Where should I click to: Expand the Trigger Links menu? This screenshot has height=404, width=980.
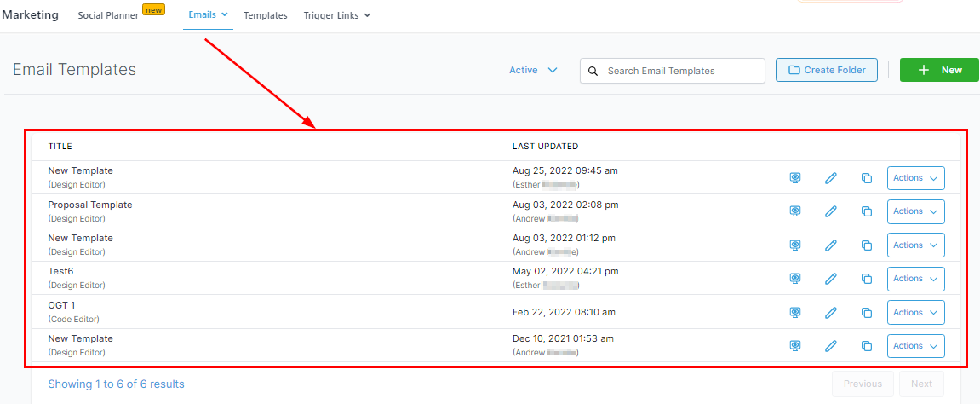(x=336, y=15)
